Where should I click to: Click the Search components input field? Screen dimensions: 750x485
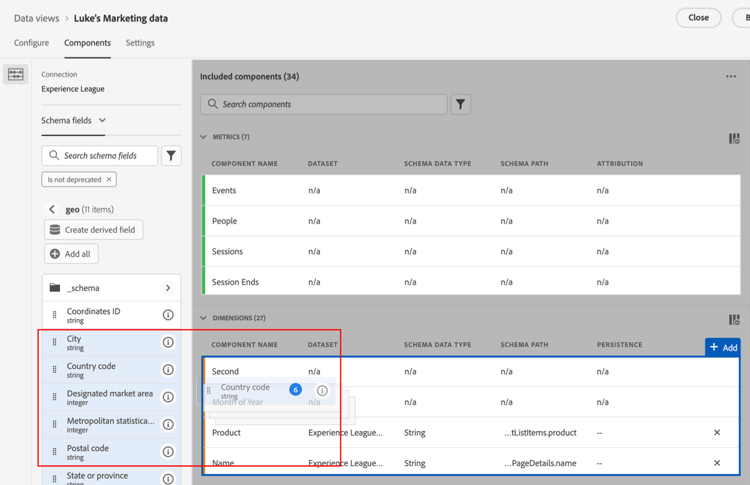[x=324, y=104]
